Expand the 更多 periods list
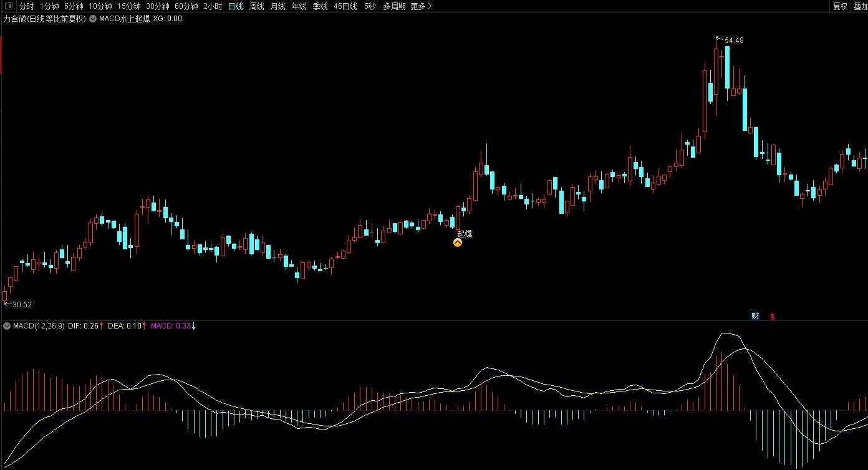Image resolution: width=868 pixels, height=470 pixels. pyautogui.click(x=421, y=6)
